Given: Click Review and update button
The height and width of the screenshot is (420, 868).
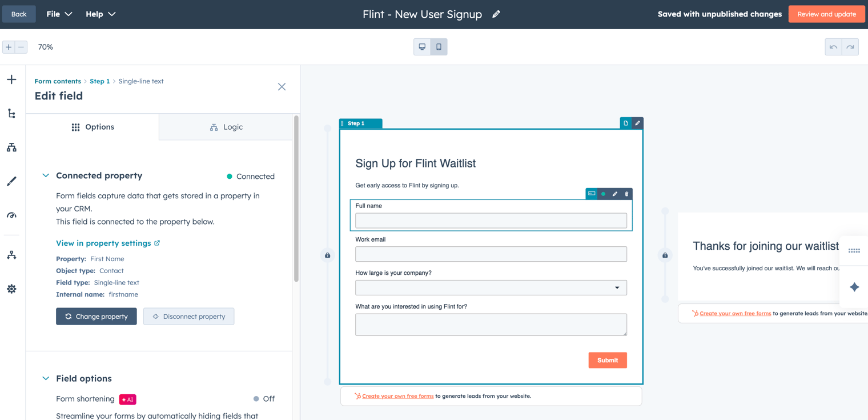Looking at the screenshot, I should pyautogui.click(x=826, y=14).
